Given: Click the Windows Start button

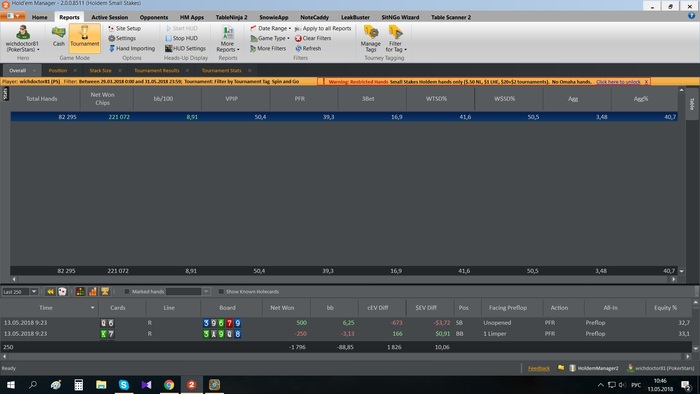Looking at the screenshot, I should click(10, 385).
